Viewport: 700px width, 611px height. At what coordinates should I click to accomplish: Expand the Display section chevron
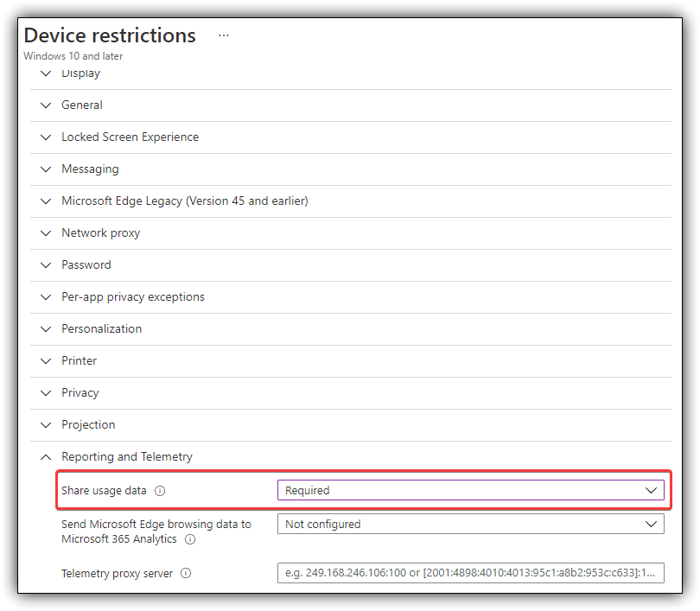[46, 73]
